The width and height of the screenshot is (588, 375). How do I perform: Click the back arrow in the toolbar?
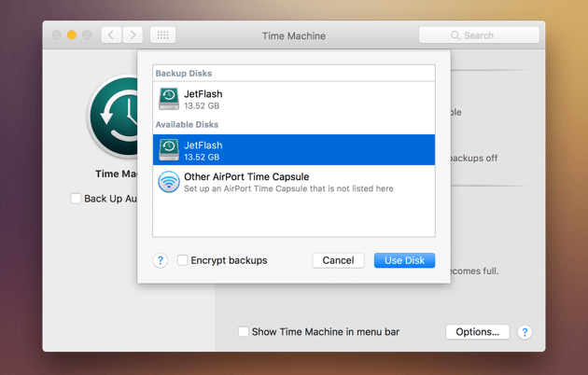pos(111,35)
